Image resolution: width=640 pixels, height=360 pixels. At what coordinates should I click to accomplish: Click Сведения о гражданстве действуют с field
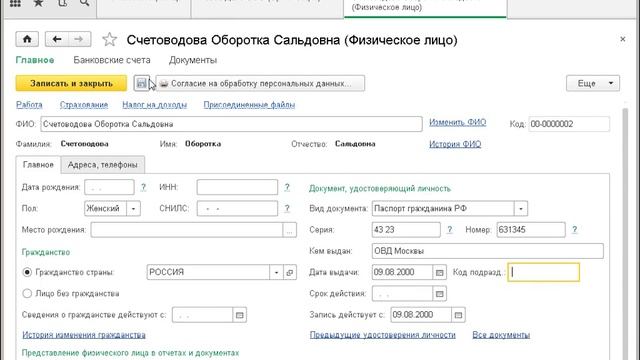202,315
